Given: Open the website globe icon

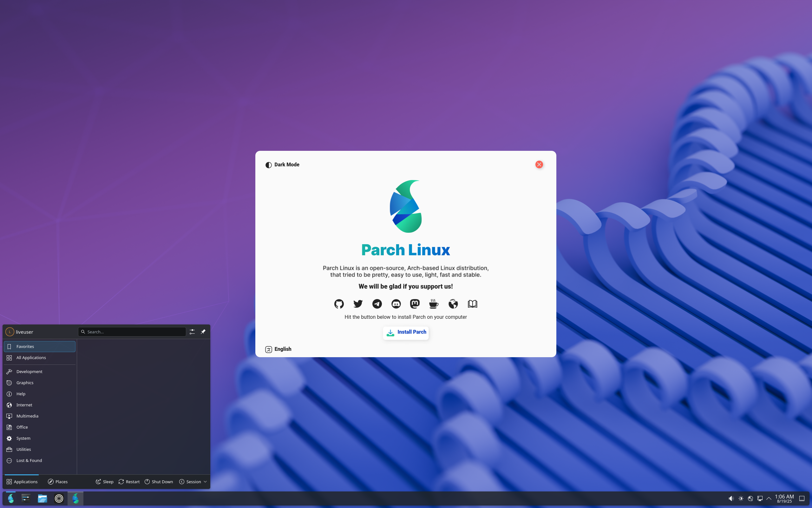Looking at the screenshot, I should (453, 304).
